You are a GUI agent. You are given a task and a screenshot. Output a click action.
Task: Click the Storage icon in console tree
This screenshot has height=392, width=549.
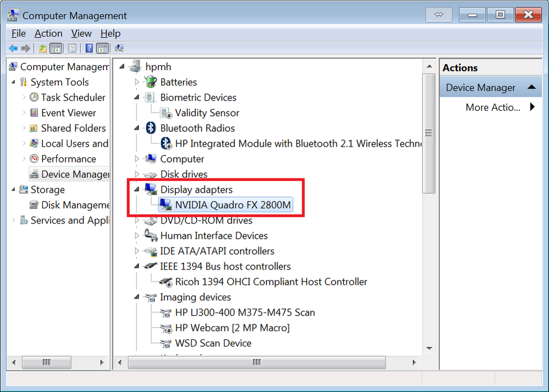pos(24,189)
